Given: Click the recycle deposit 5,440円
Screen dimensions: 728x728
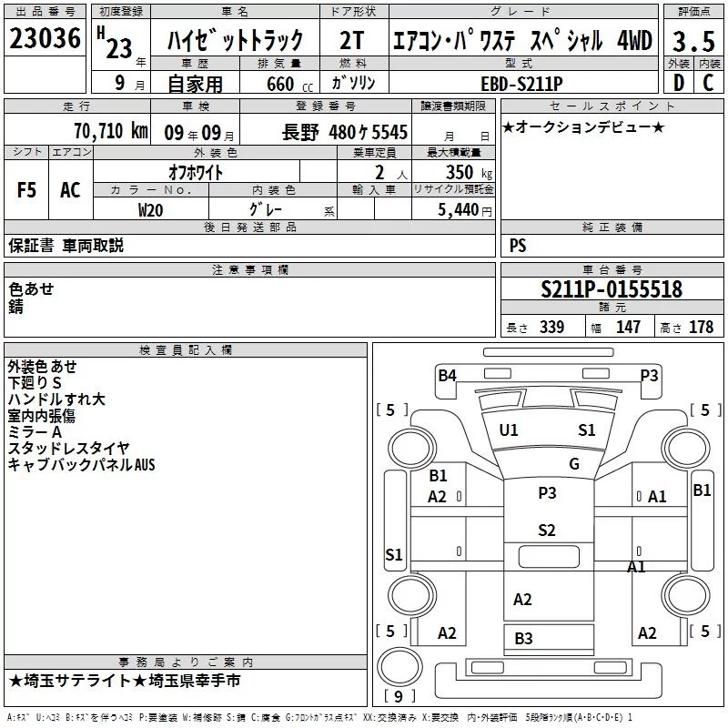Looking at the screenshot, I should click(464, 210).
